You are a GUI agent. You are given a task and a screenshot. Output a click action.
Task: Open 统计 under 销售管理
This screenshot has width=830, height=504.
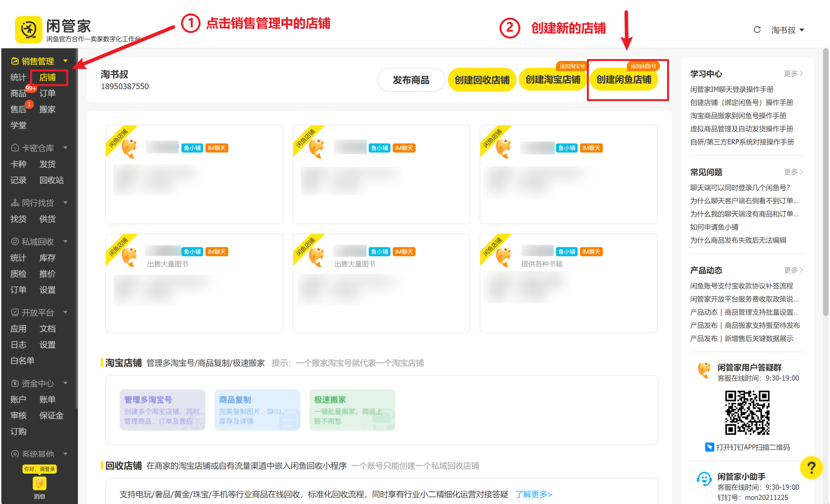pyautogui.click(x=18, y=78)
